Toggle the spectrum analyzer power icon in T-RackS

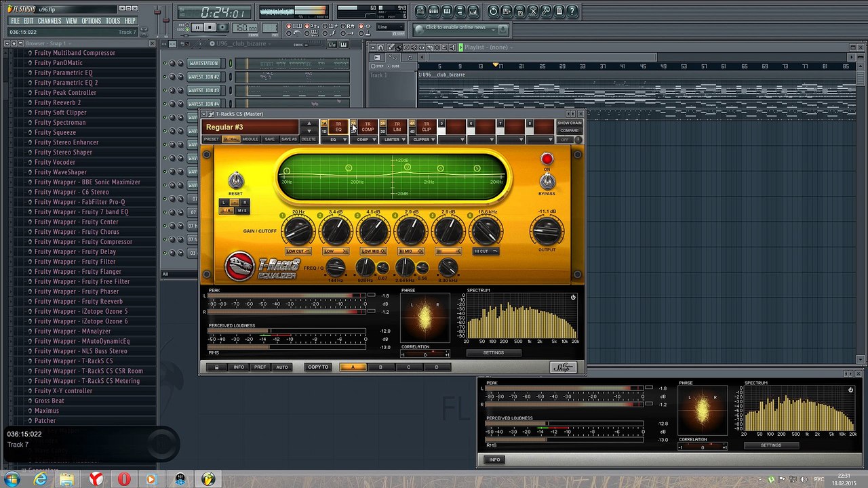click(x=573, y=297)
